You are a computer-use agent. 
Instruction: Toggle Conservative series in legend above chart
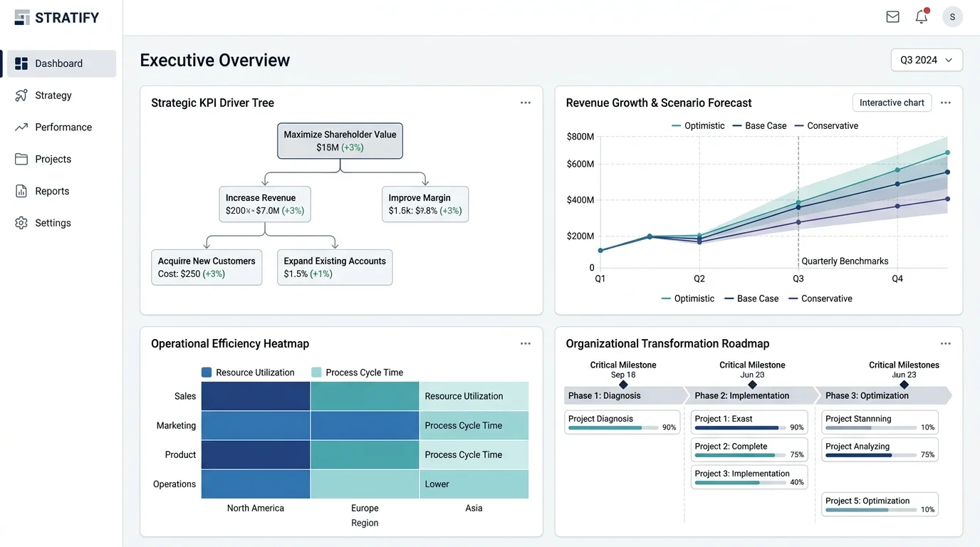tap(826, 125)
